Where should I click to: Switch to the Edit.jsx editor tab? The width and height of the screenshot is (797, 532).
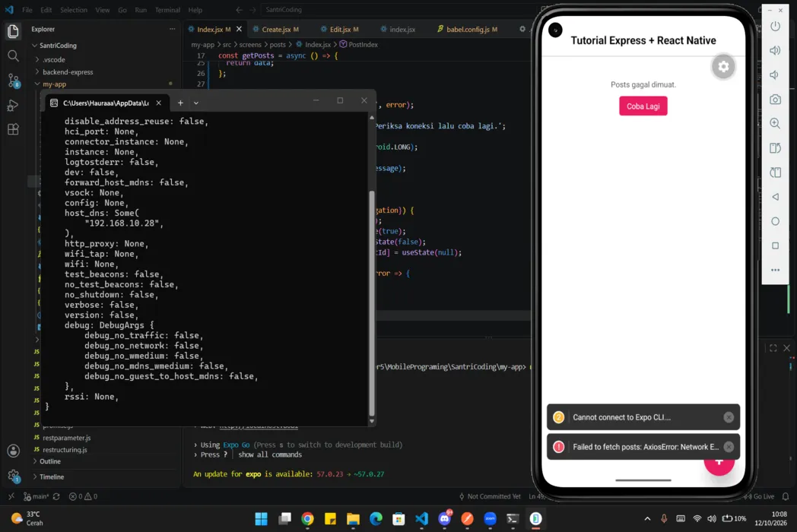[340, 30]
